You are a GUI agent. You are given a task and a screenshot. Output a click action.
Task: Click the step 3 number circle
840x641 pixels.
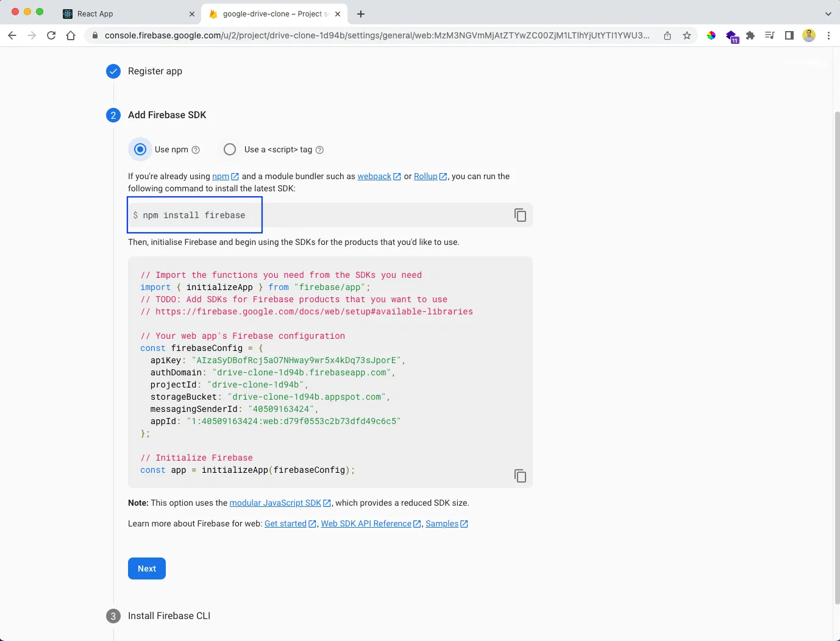pos(113,616)
